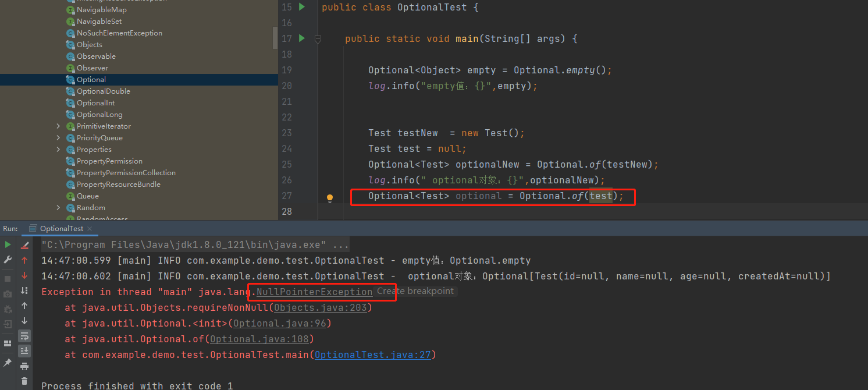Select OptionalDouble in the project tree
This screenshot has width=868, height=390.
(104, 91)
